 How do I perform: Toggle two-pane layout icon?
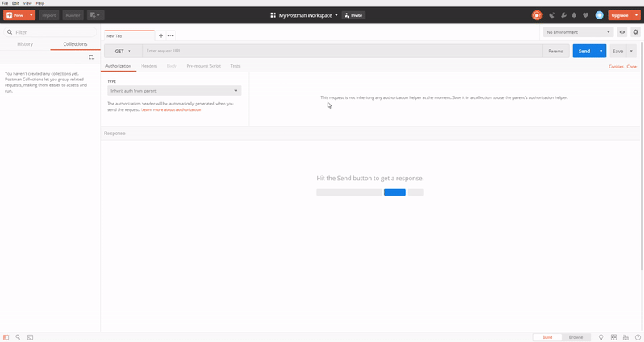613,337
